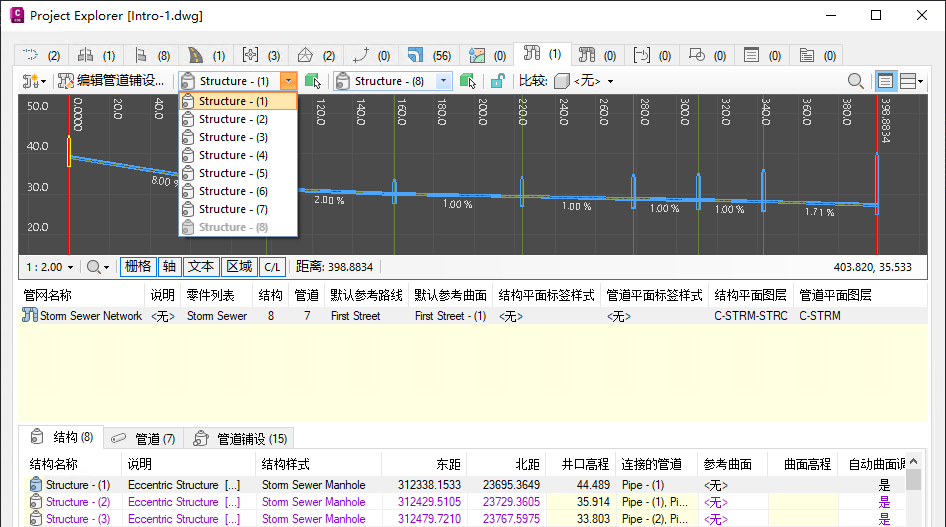Toggle the 轴 axis display
This screenshot has width=946, height=527.
(169, 267)
